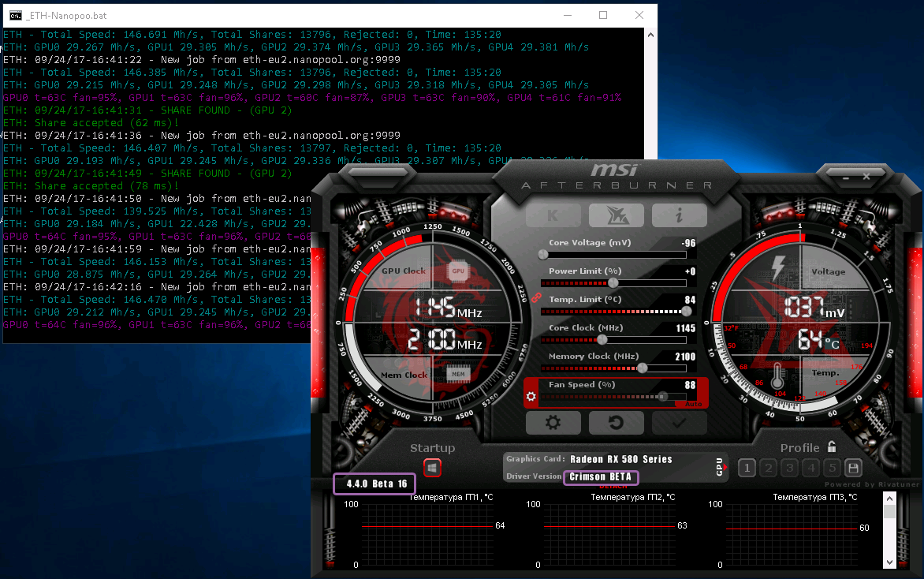Save the profile with the floppy disk icon
924x579 pixels.
click(x=853, y=468)
